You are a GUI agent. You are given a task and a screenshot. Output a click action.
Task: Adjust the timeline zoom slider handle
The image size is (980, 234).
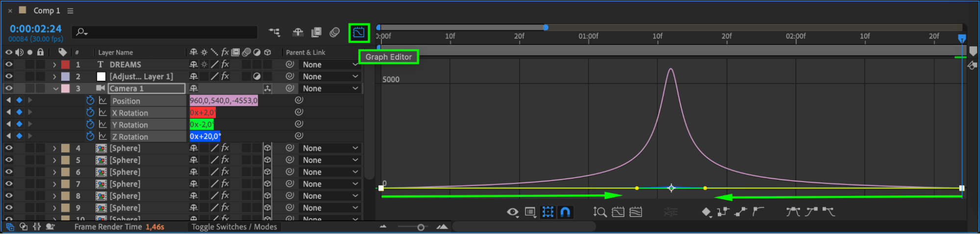click(x=421, y=227)
